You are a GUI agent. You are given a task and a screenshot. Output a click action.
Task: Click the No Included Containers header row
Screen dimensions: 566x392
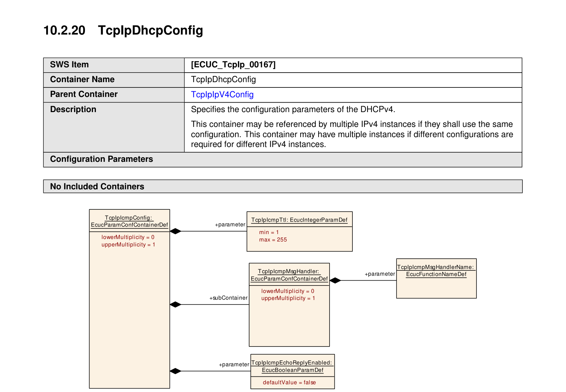(x=283, y=186)
